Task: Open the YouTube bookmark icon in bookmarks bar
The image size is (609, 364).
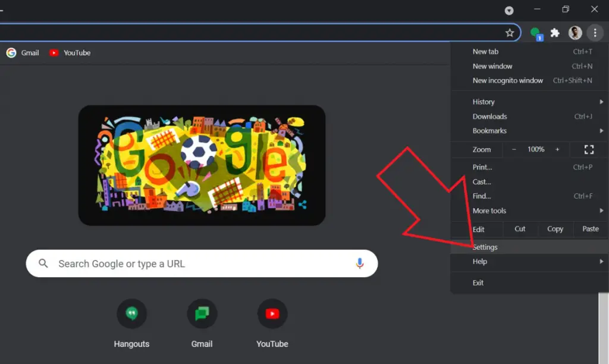Action: pos(54,53)
